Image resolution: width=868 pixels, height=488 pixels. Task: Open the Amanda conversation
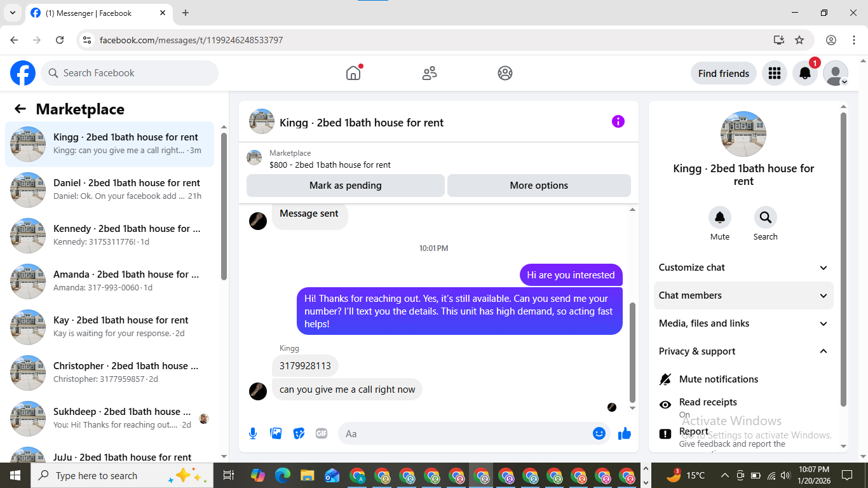coord(109,281)
